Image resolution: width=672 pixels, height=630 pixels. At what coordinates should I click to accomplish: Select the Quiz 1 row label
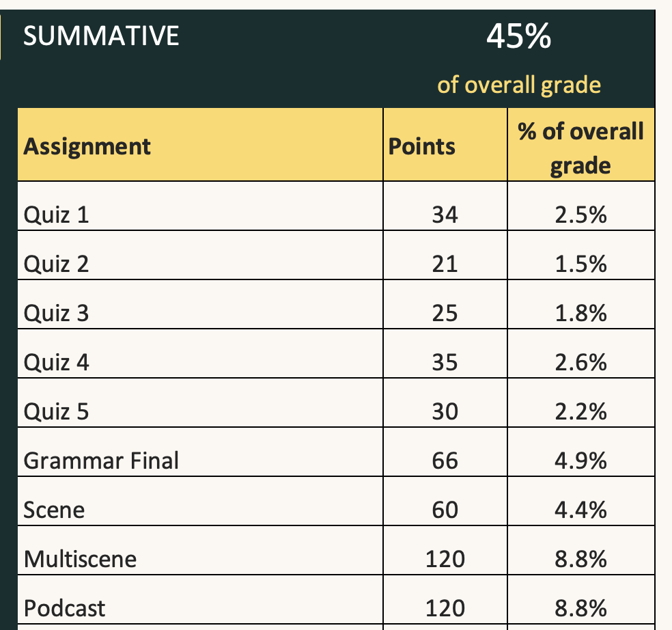coord(56,215)
